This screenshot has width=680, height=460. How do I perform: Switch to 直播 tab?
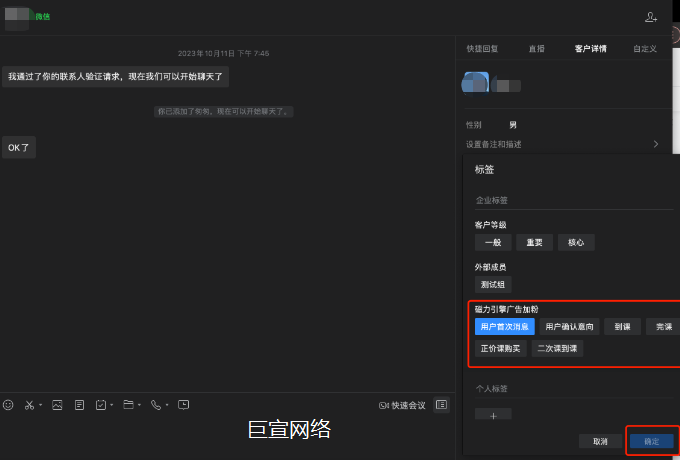tap(536, 49)
